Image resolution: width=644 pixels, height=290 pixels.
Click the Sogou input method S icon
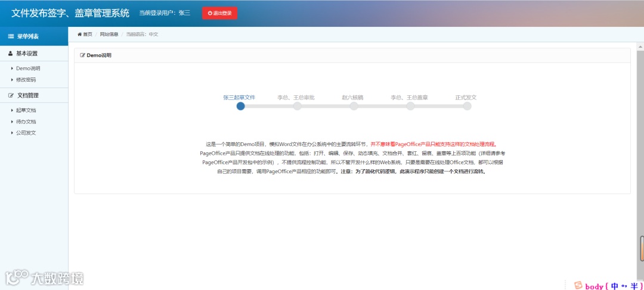point(578,285)
